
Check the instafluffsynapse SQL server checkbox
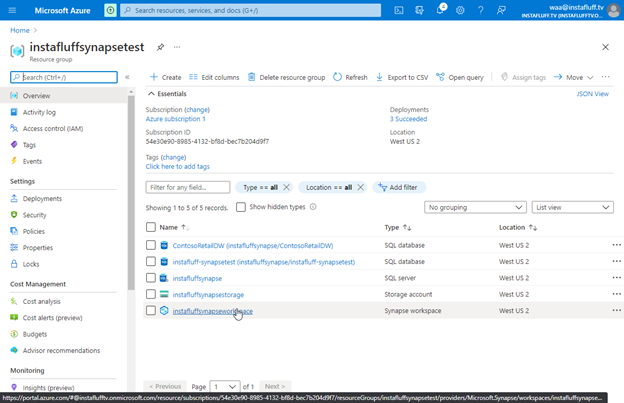(151, 278)
